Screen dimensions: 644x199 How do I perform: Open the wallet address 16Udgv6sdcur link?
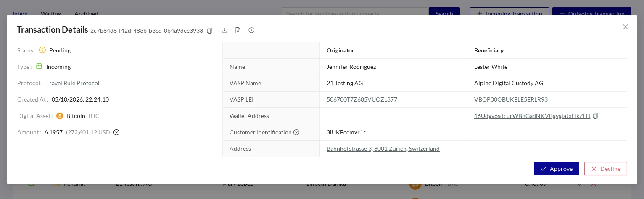(x=532, y=116)
